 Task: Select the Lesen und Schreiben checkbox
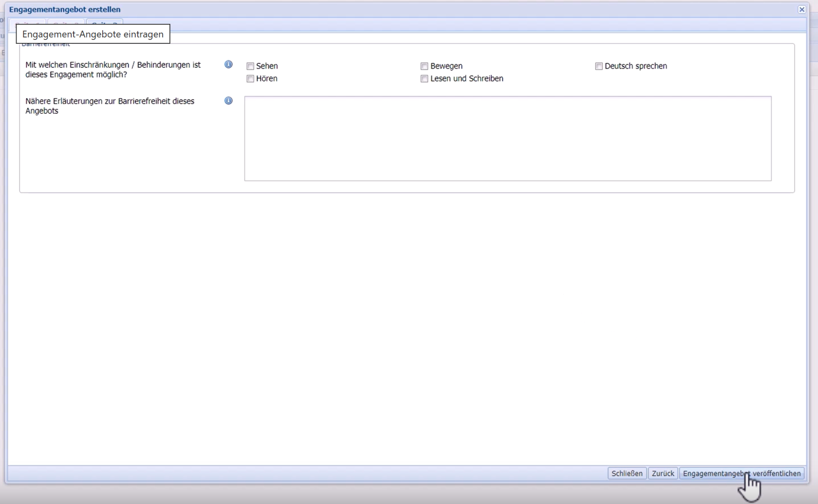(424, 79)
